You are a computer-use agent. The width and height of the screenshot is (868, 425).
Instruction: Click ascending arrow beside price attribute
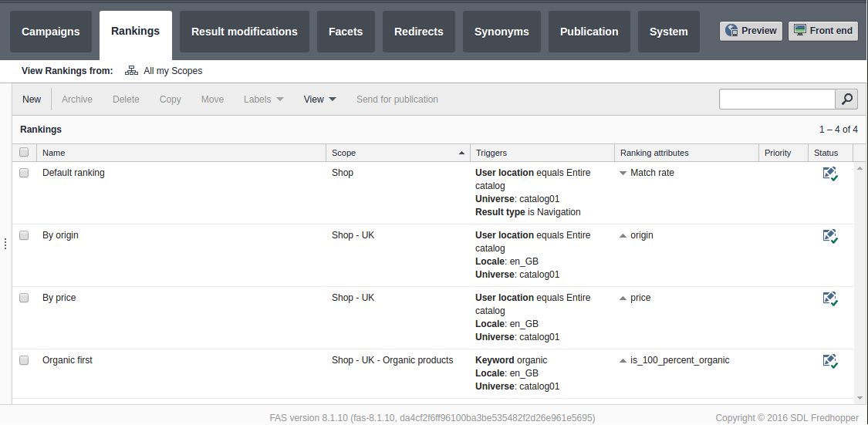(x=623, y=299)
